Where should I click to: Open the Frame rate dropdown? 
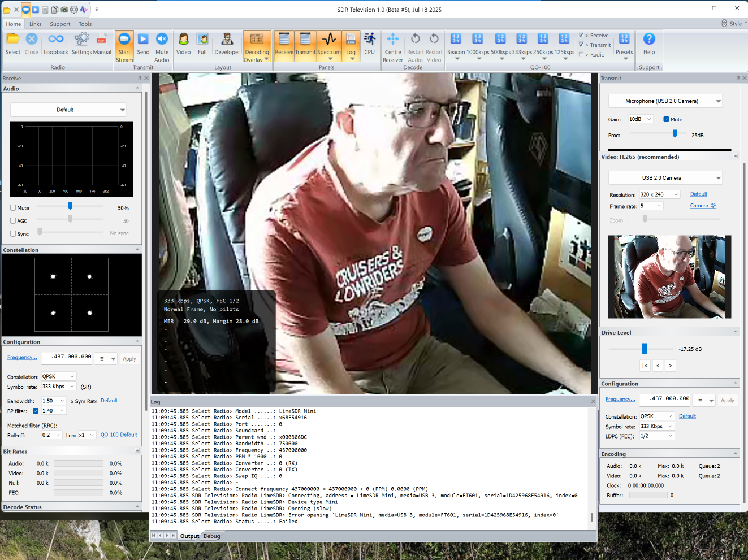[x=651, y=206]
